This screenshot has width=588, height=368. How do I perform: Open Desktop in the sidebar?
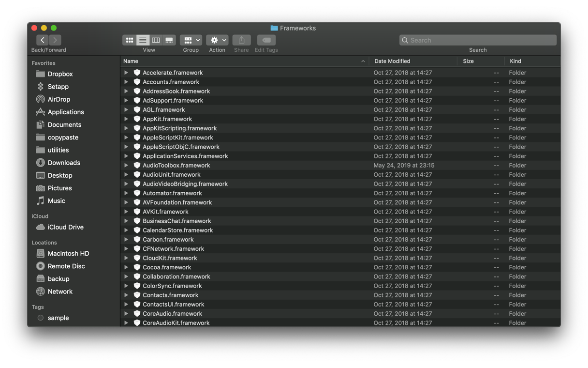coord(60,175)
